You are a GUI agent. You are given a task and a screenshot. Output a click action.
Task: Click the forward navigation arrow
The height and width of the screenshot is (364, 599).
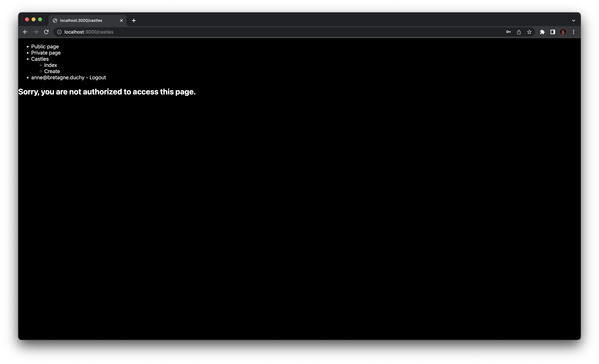tap(36, 32)
